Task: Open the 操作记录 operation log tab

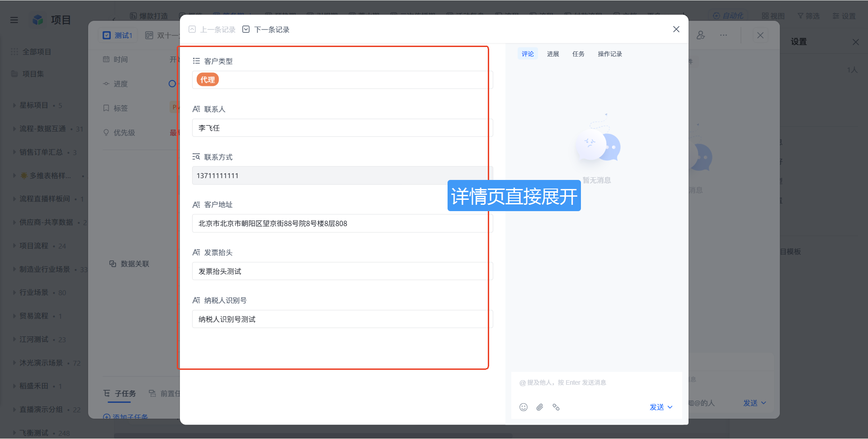Action: pos(610,54)
